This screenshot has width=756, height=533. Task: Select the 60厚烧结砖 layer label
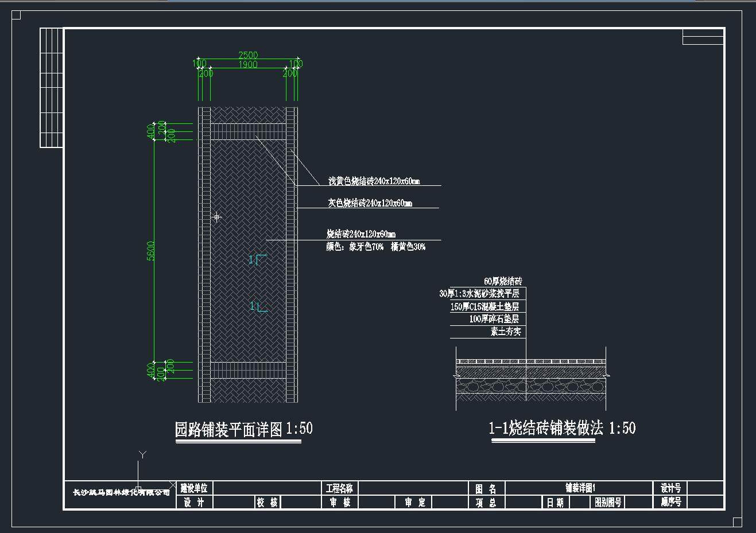tap(503, 281)
